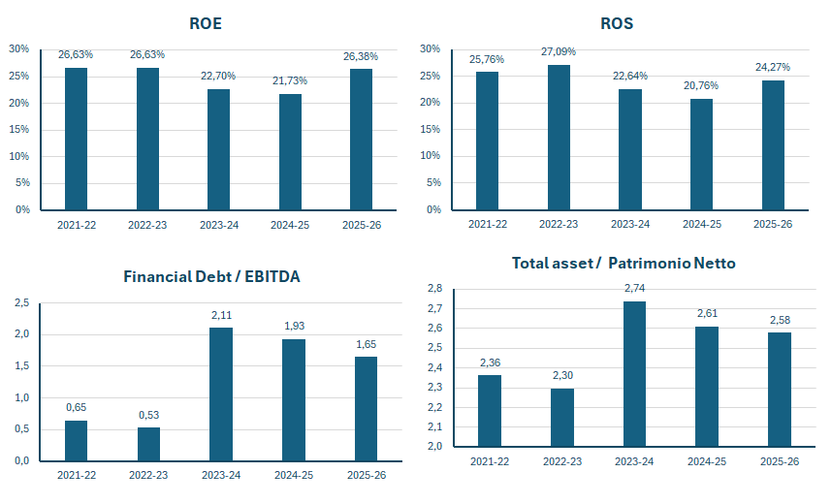
Task: Select the ROS chart title
Action: pyautogui.click(x=617, y=23)
